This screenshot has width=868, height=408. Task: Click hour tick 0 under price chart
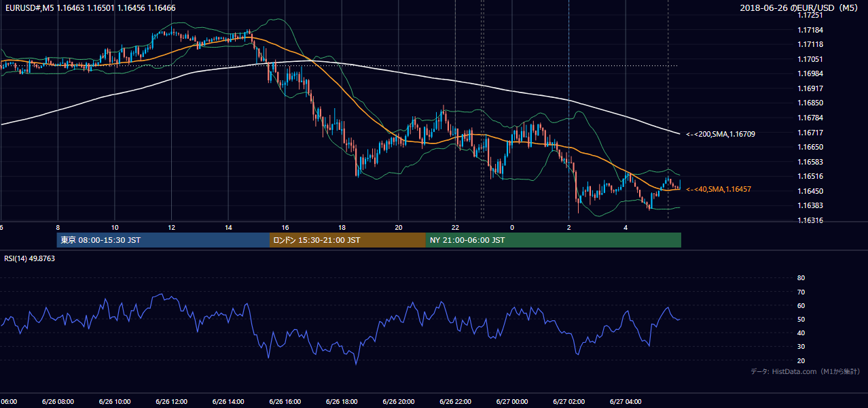click(x=512, y=227)
